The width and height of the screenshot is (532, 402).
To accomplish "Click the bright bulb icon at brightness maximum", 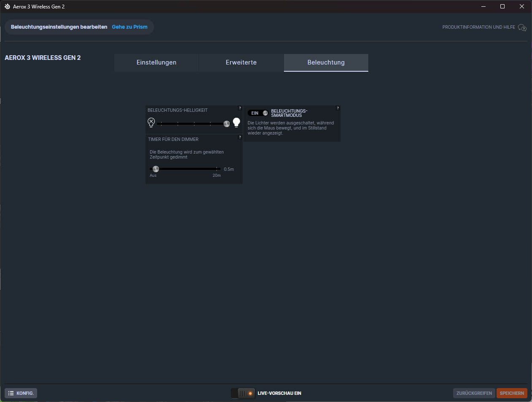I will 236,122.
